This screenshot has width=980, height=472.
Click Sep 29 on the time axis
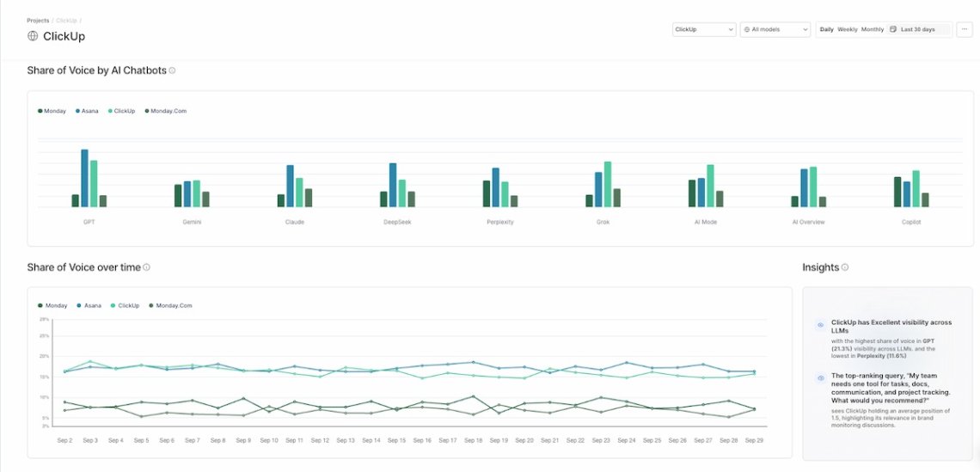pos(755,440)
